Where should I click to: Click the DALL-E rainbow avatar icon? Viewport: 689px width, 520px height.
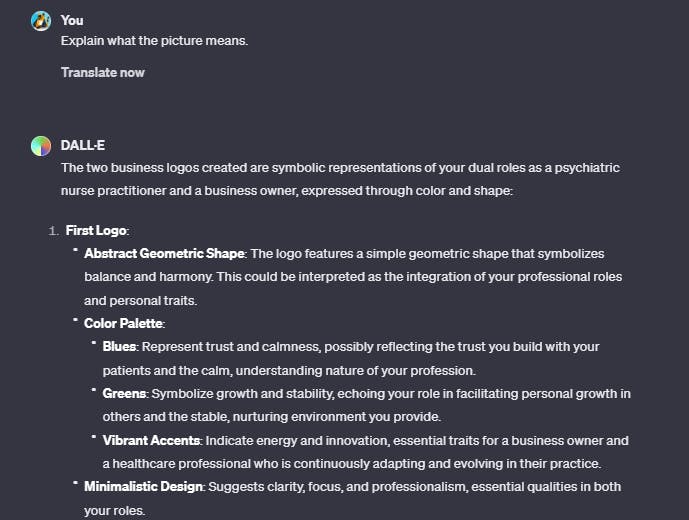coord(41,145)
